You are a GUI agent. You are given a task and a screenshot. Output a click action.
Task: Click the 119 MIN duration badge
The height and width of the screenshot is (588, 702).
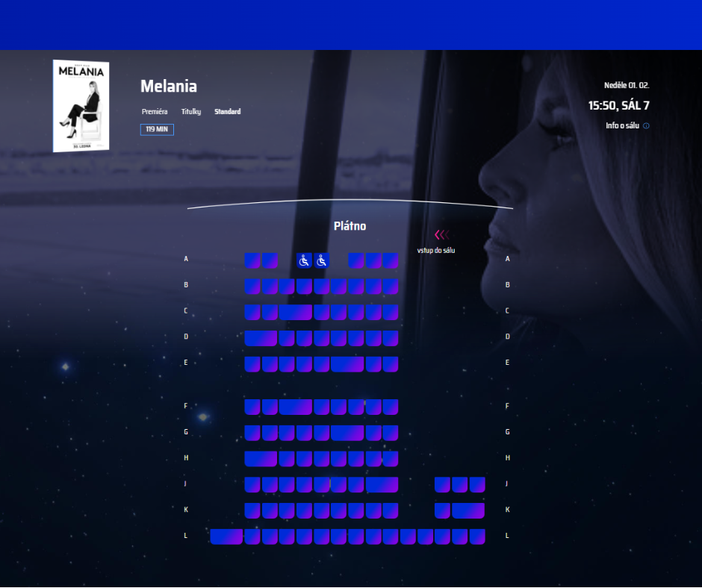(157, 129)
